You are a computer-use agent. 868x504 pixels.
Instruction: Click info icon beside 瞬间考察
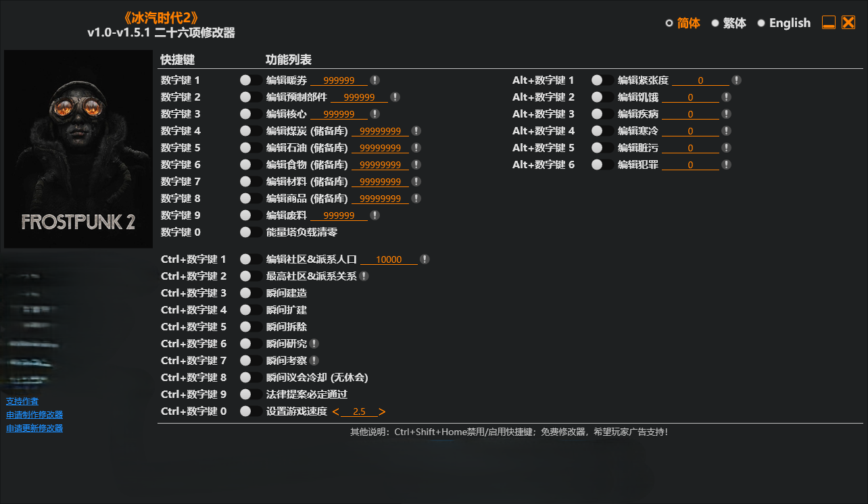(314, 361)
